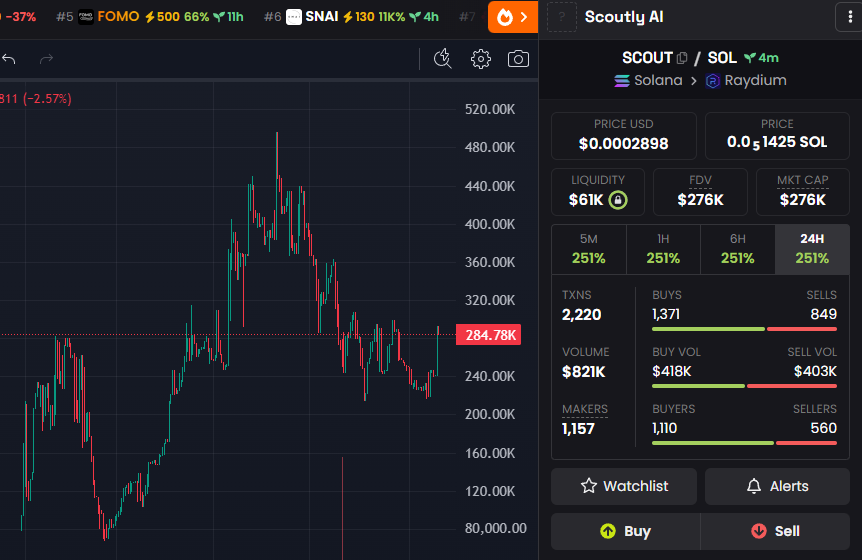The image size is (862, 560).
Task: Click the Scoutly AI token name
Action: pyautogui.click(x=624, y=17)
